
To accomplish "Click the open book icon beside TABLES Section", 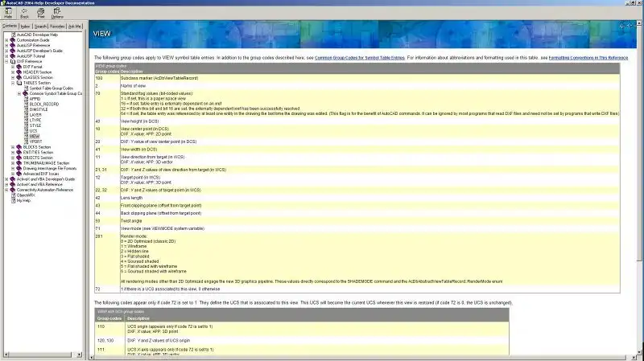I will tap(19, 83).
